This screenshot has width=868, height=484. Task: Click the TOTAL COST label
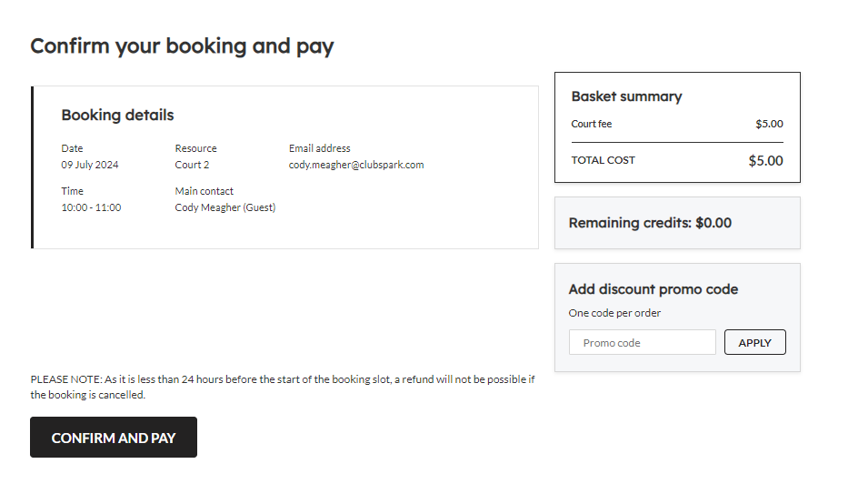pyautogui.click(x=603, y=160)
